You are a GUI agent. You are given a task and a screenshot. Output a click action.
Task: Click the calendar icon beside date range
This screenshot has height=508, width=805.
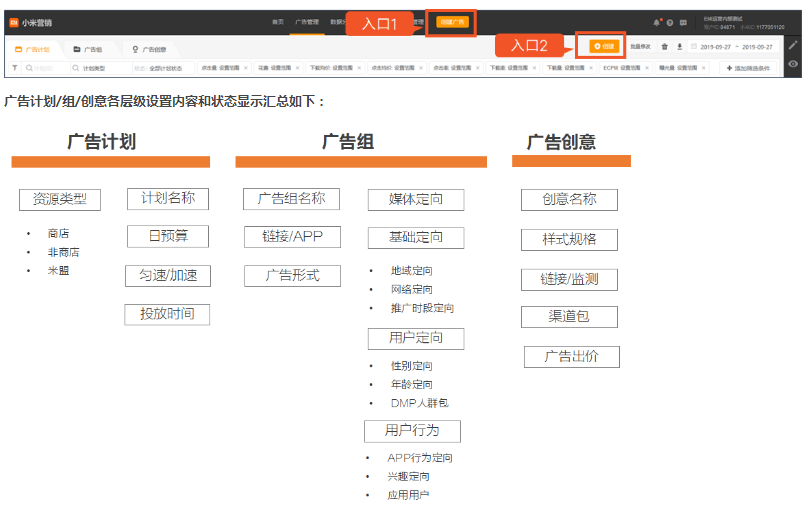694,47
